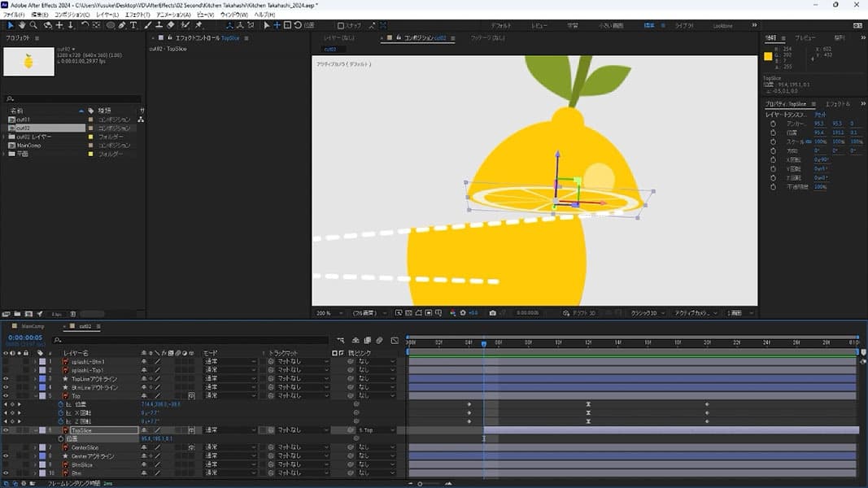Select the Pen tool in the toolbar
The height and width of the screenshot is (488, 868).
[x=121, y=25]
